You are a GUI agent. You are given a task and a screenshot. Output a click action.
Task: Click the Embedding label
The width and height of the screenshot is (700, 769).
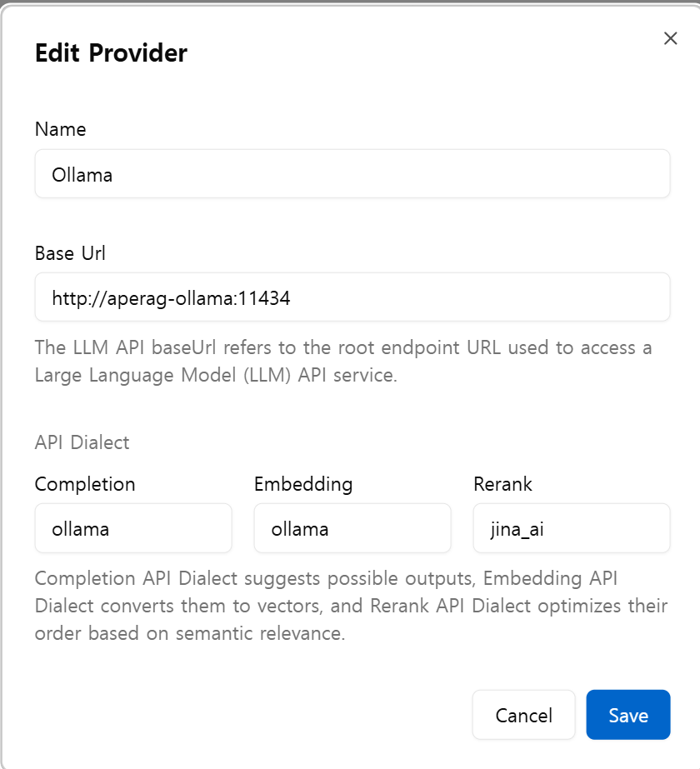coord(303,484)
